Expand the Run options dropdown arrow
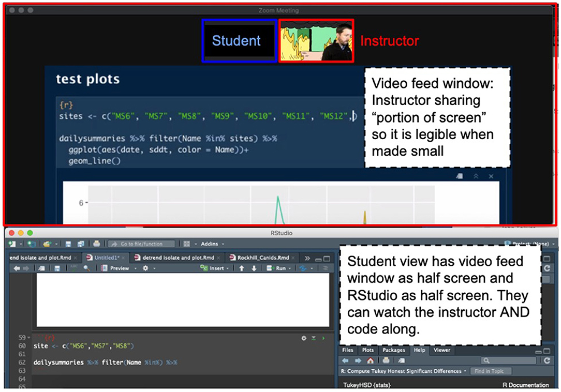 click(289, 268)
